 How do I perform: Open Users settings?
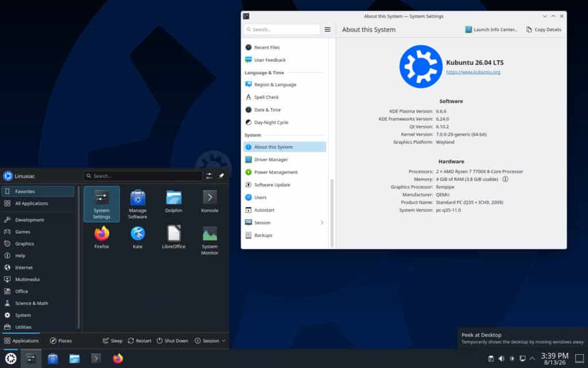pos(285,198)
